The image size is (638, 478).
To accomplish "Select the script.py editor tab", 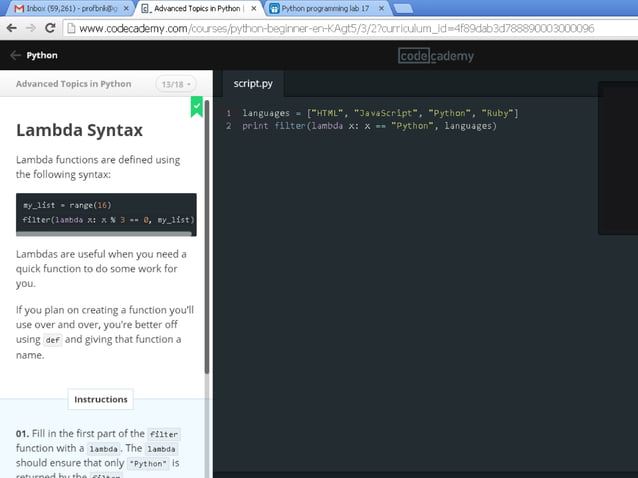I will tap(253, 84).
